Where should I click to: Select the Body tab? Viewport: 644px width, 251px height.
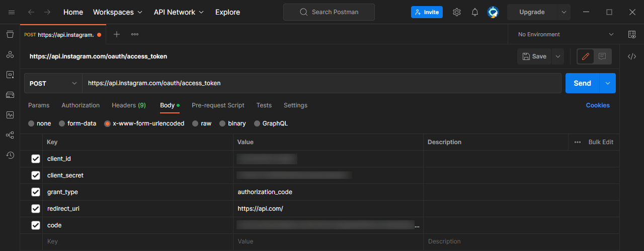click(x=170, y=105)
